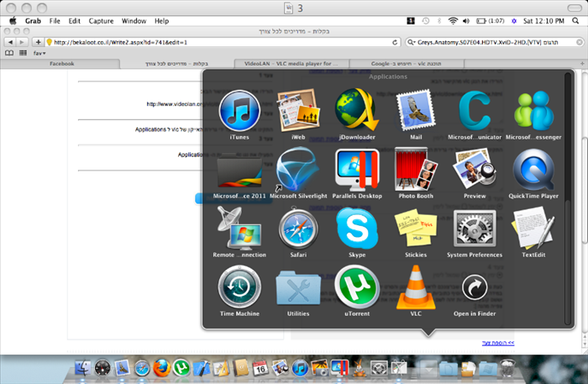Launch Parallels Desktop from the stack
The width and height of the screenshot is (588, 384).
point(357,170)
